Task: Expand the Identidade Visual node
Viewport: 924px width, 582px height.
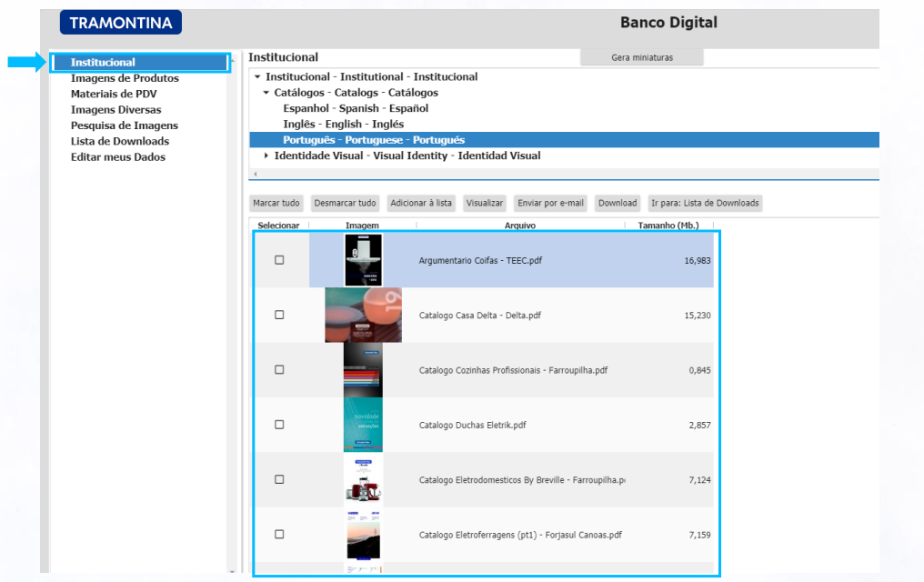Action: pyautogui.click(x=266, y=156)
